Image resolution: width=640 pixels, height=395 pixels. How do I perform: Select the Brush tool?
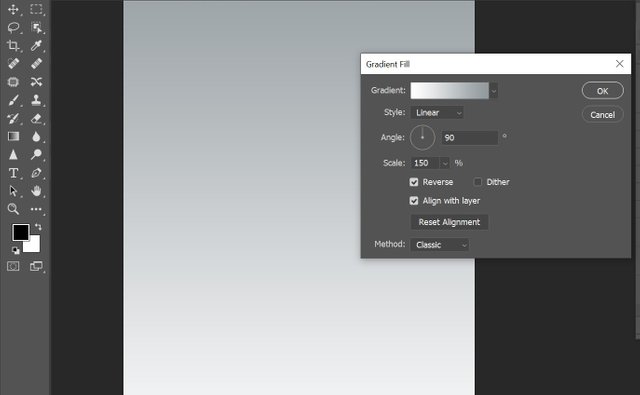point(13,100)
